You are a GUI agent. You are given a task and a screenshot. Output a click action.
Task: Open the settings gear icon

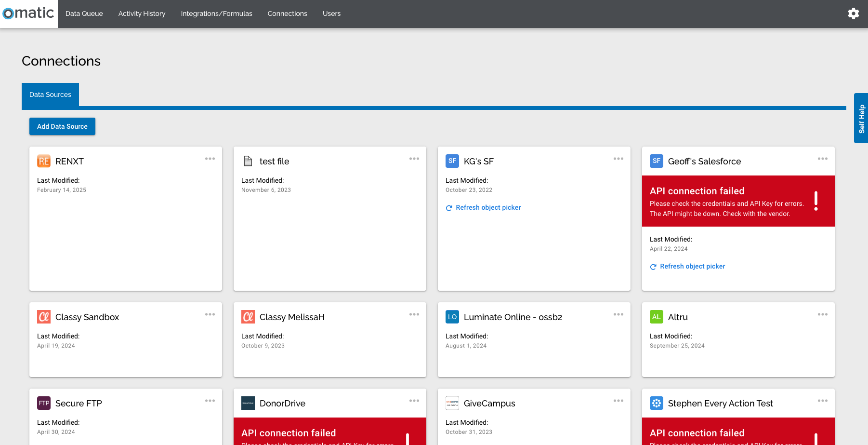coord(853,13)
